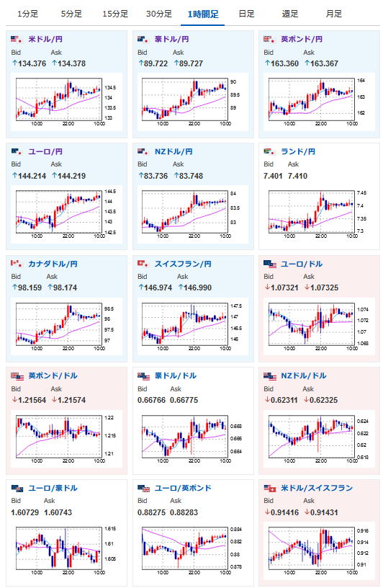383x588 pixels.
Task: Select the 週足 weekly tab
Action: coord(289,14)
